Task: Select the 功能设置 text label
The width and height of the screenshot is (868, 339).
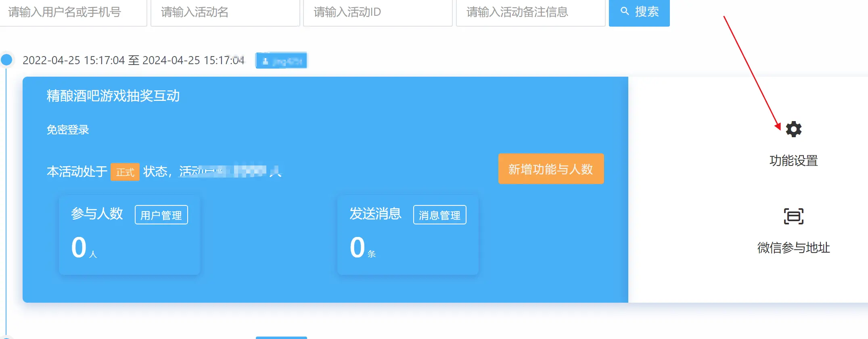Action: click(x=793, y=161)
